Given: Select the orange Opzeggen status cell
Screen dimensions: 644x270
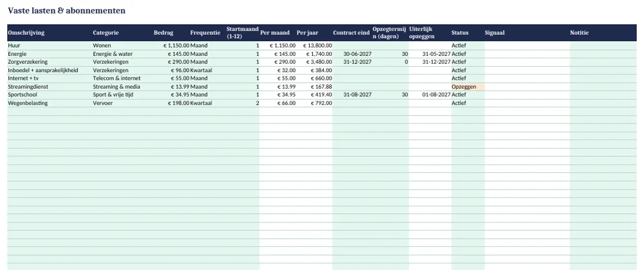Looking at the screenshot, I should 468,86.
